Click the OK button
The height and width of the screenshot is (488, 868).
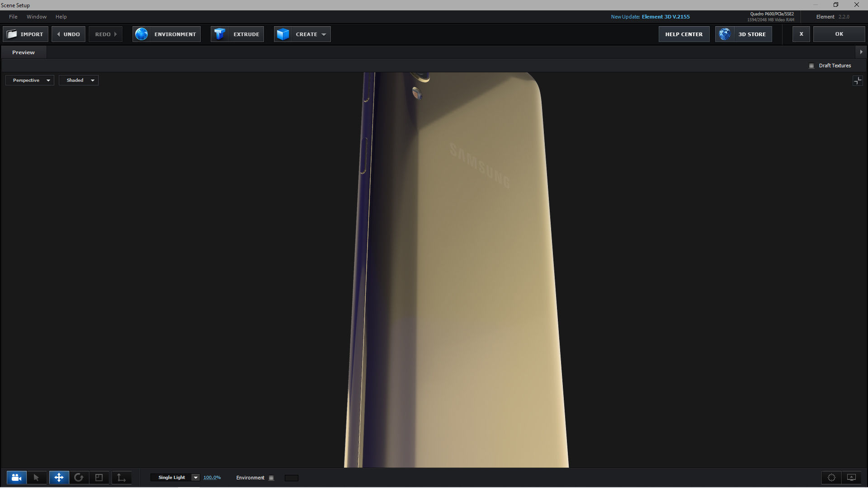point(839,34)
